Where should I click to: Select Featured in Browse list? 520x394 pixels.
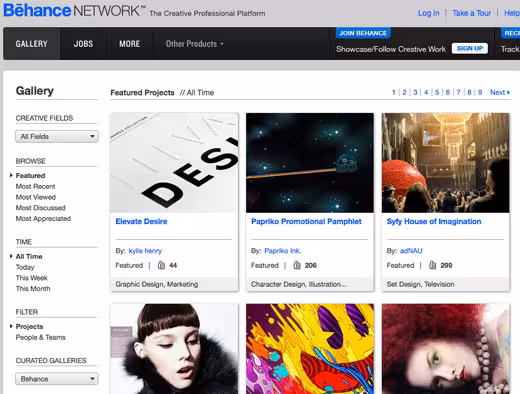coord(30,176)
